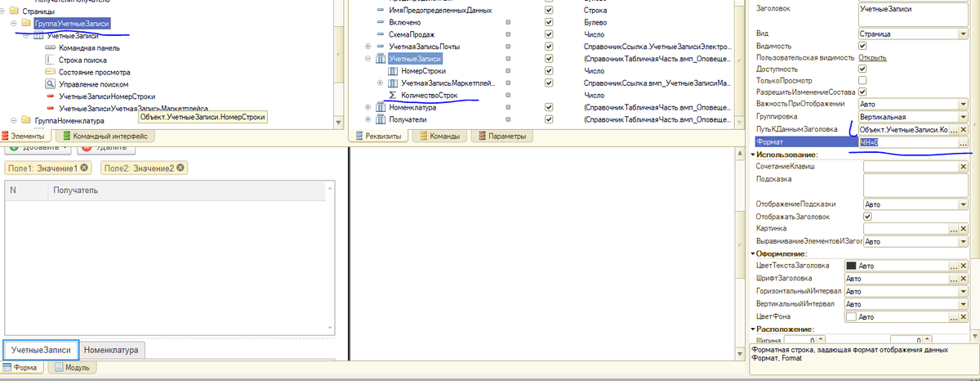Select the Строка поиска element icon
This screenshot has width=980, height=381.
51,61
